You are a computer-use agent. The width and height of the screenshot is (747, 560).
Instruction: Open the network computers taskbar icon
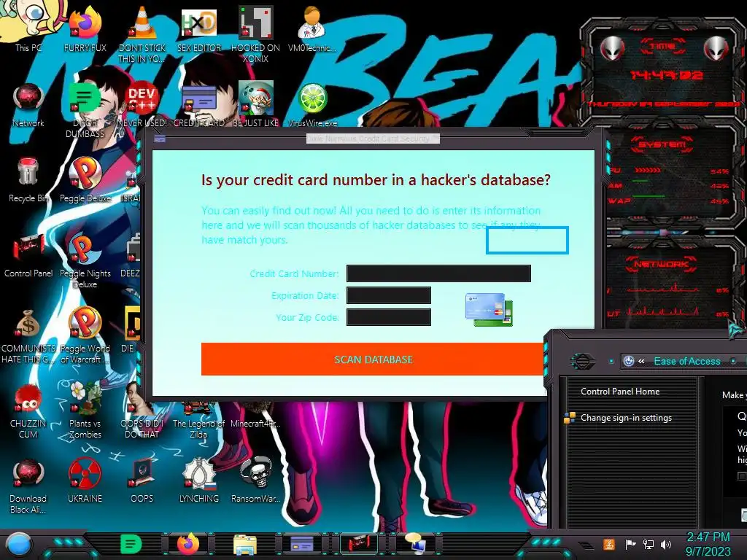pos(415,544)
